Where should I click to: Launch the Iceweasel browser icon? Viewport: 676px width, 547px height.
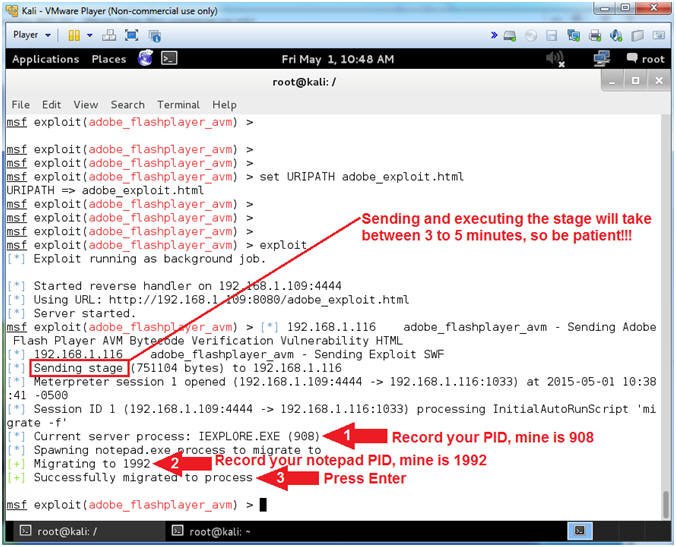[146, 58]
